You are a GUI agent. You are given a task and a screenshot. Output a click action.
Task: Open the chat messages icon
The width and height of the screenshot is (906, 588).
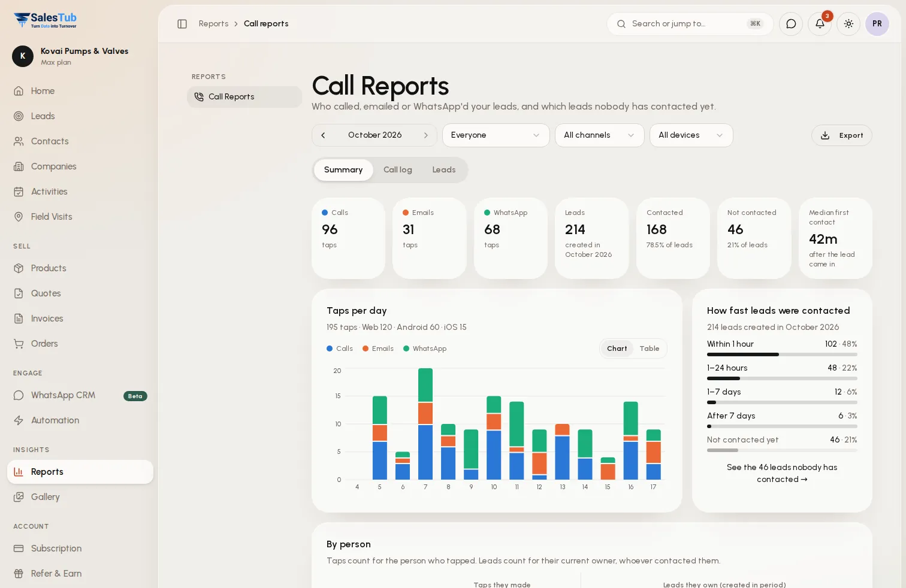(791, 24)
